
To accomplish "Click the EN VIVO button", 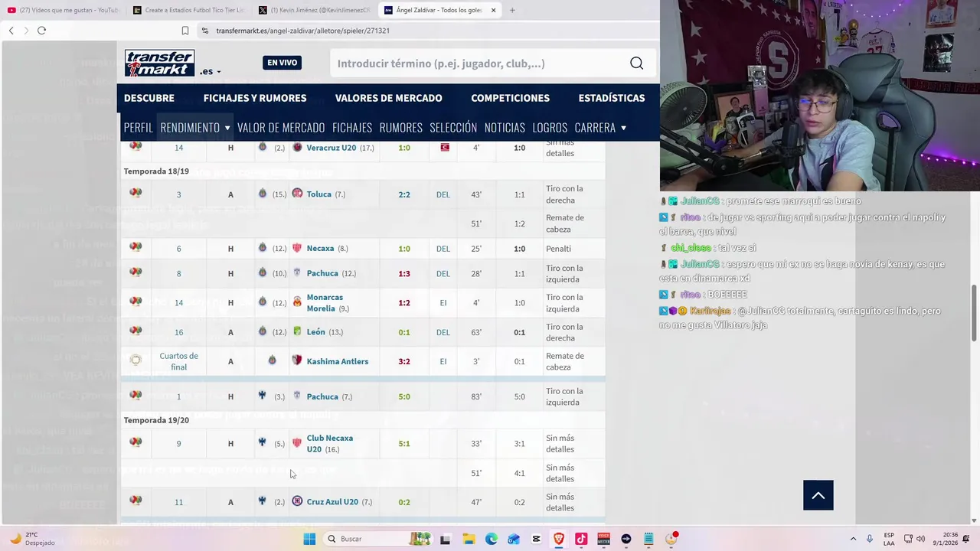I will (x=282, y=63).
